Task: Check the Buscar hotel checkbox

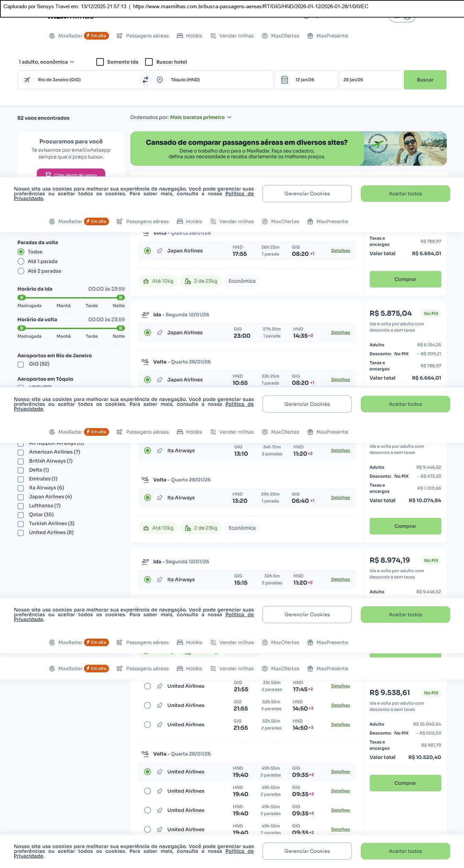Action: 149,62
